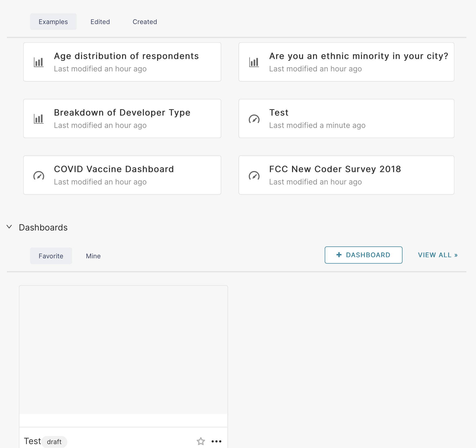Click the View All link for dashboards
The image size is (476, 448).
(437, 255)
